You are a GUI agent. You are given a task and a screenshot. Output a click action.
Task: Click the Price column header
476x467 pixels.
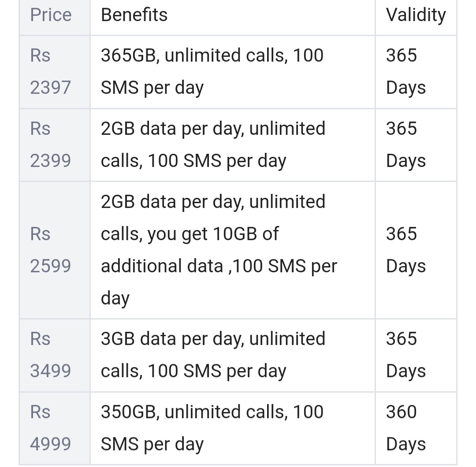(x=51, y=15)
